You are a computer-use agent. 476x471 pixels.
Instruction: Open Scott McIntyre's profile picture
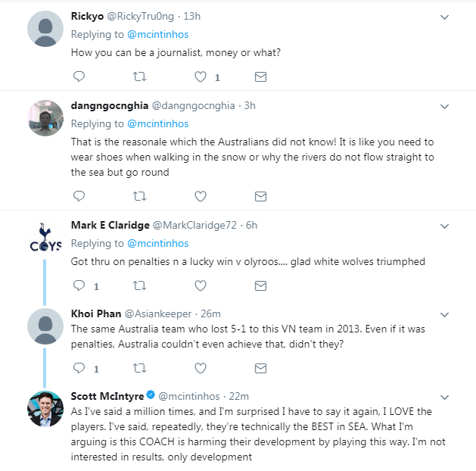[45, 409]
